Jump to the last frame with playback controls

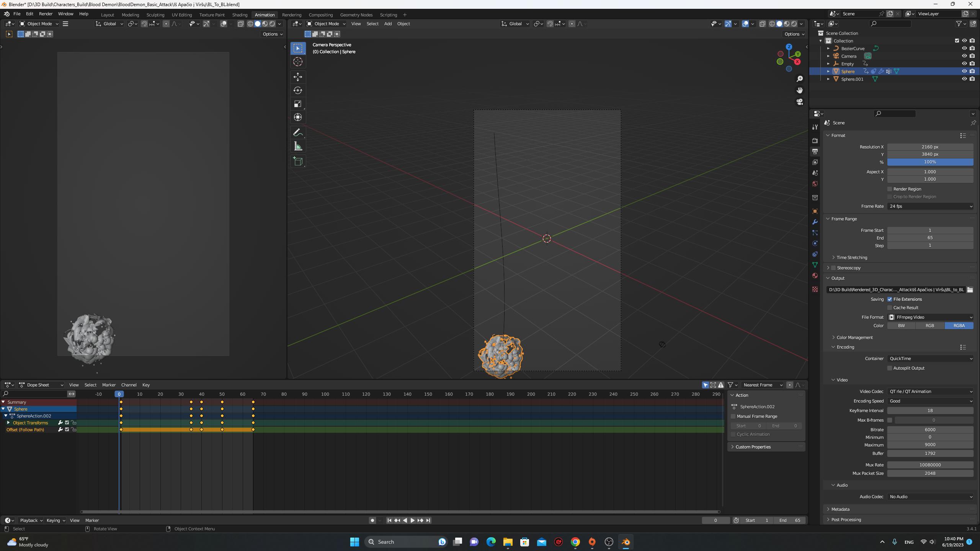(428, 520)
